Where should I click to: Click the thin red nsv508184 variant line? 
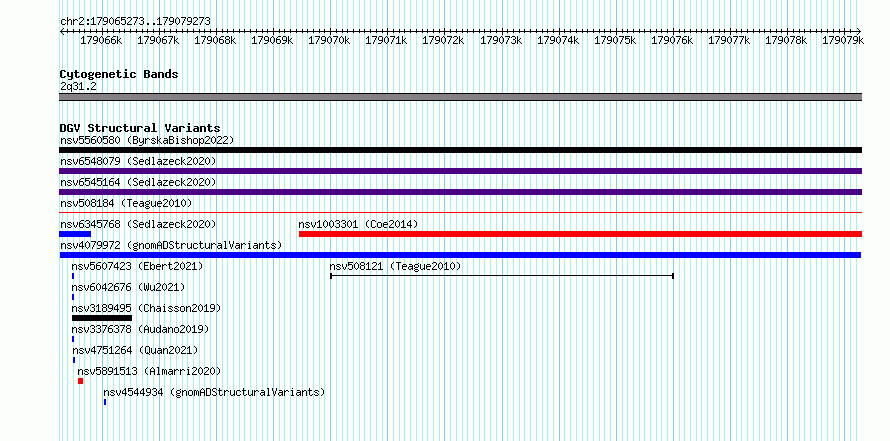coord(460,213)
